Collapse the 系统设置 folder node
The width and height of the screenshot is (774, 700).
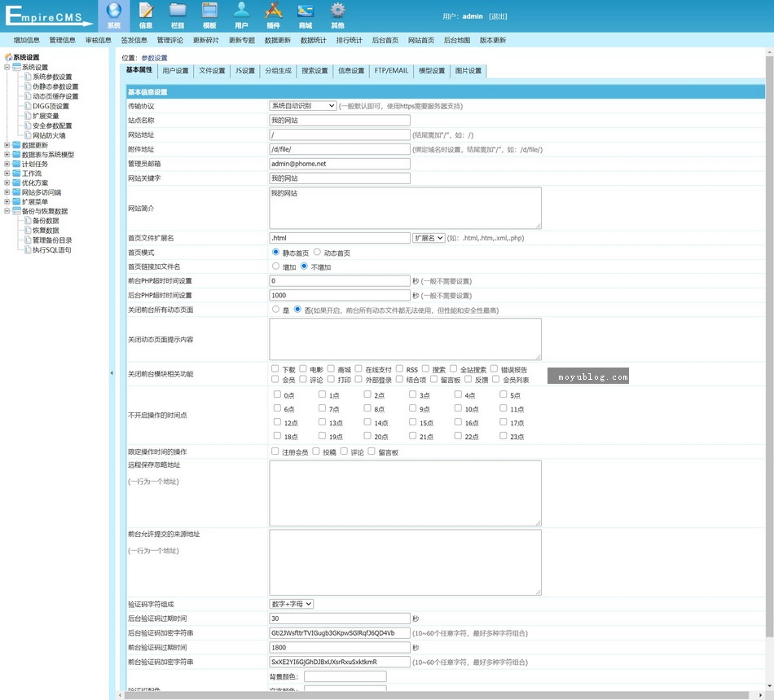[x=7, y=67]
